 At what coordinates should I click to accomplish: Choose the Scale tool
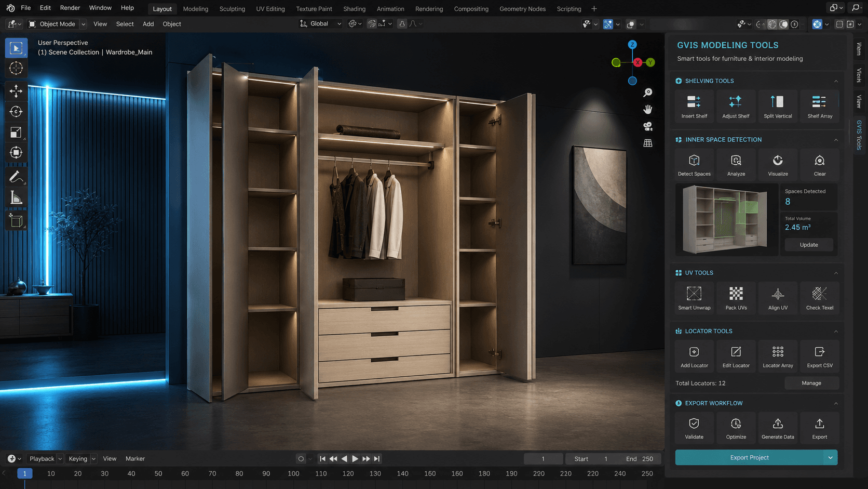click(x=16, y=132)
